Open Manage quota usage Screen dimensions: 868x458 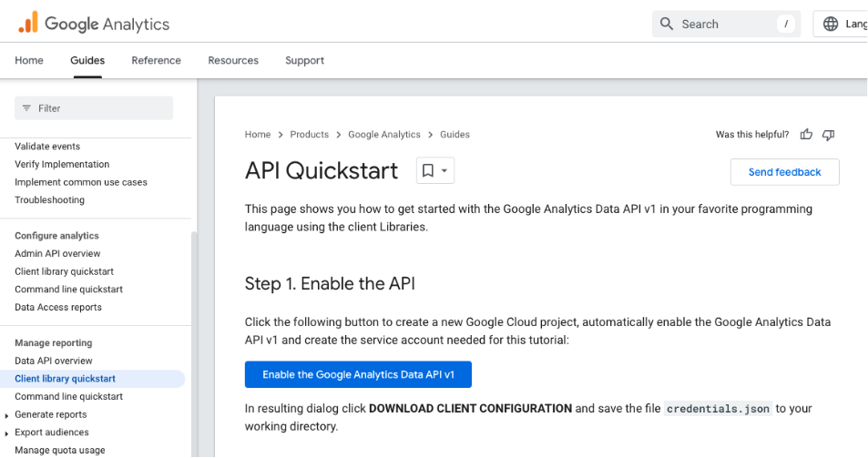tap(60, 450)
